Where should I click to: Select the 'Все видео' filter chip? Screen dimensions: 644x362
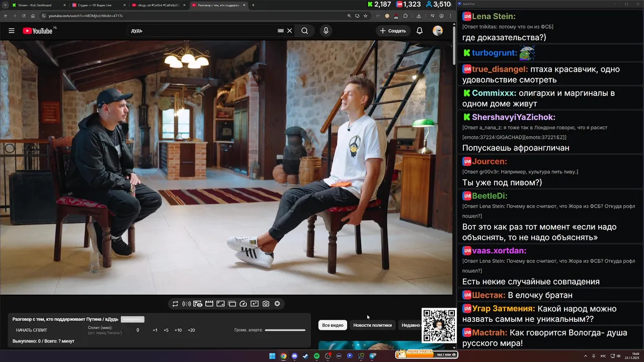[333, 325]
